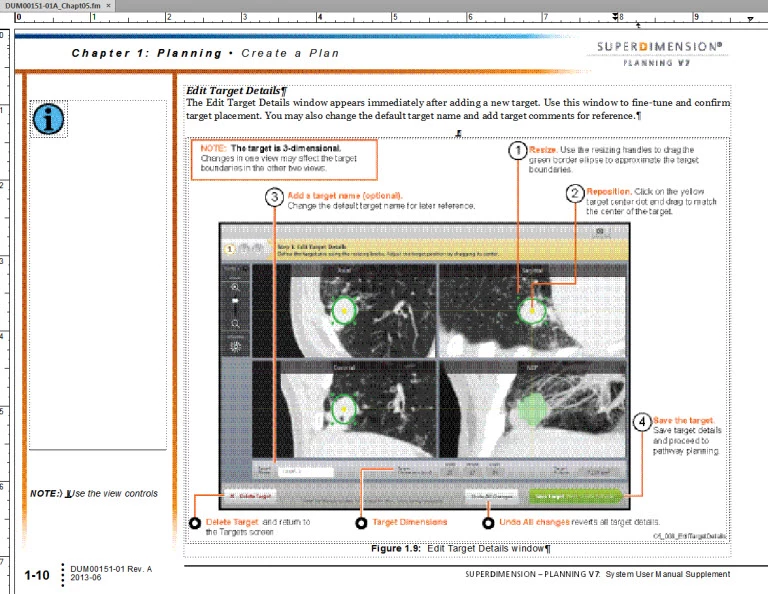Click the tab stop marker below the ruler
This screenshot has height=594, width=768.
tap(638, 24)
